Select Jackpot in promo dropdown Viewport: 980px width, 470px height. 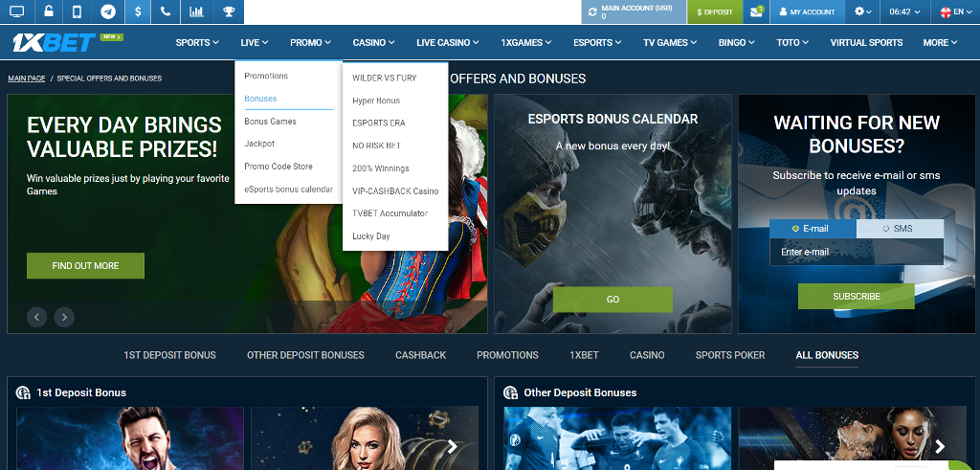[x=259, y=144]
